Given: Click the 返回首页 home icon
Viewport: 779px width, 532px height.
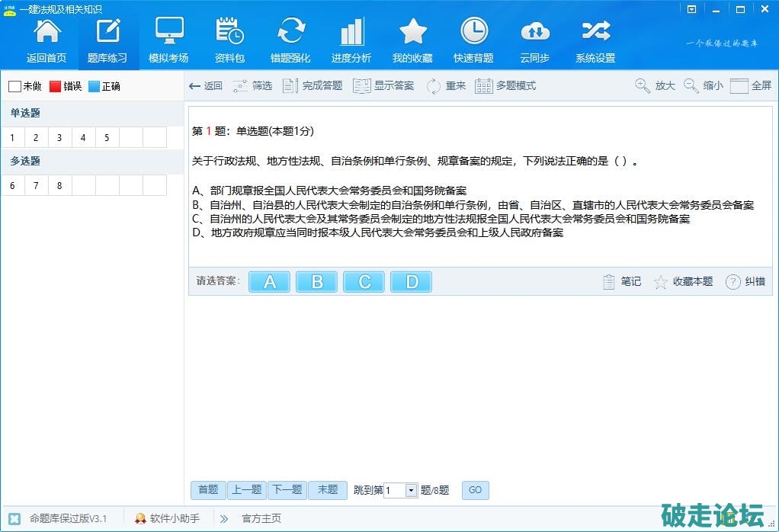Looking at the screenshot, I should 46,33.
